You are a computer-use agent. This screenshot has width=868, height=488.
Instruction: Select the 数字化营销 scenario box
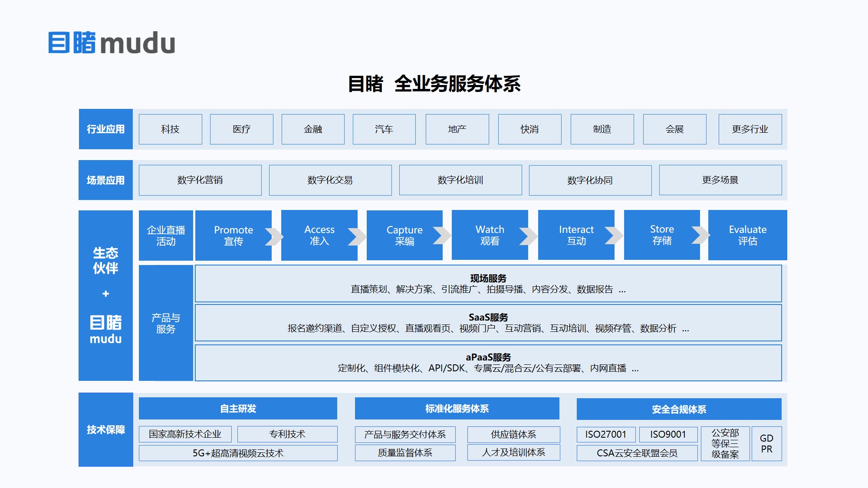tap(200, 180)
